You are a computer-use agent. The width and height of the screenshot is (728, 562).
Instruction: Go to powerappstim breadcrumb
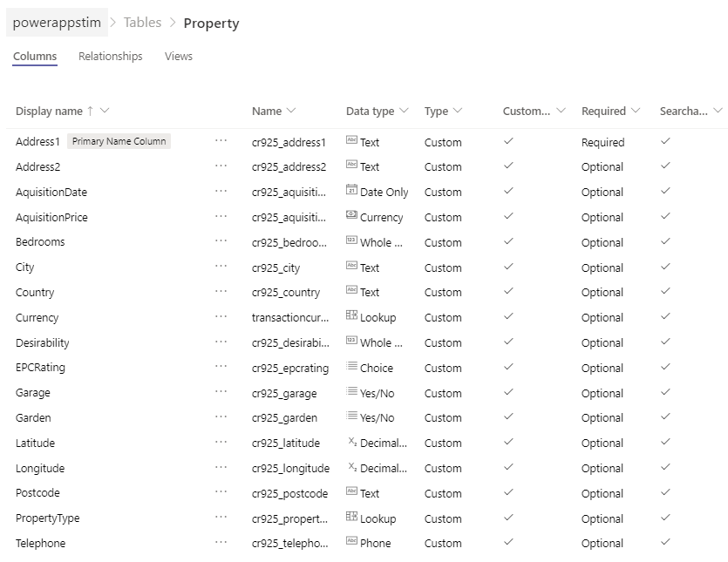pyautogui.click(x=57, y=23)
